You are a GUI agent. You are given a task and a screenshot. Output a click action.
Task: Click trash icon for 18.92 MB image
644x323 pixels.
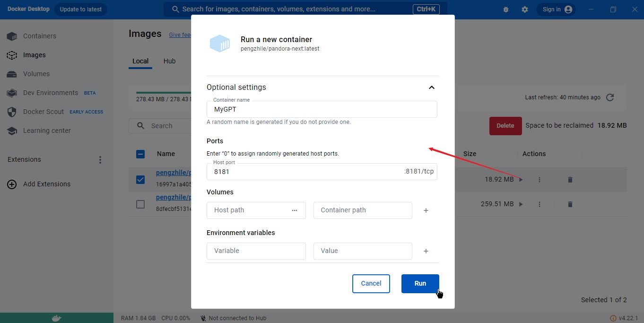570,180
